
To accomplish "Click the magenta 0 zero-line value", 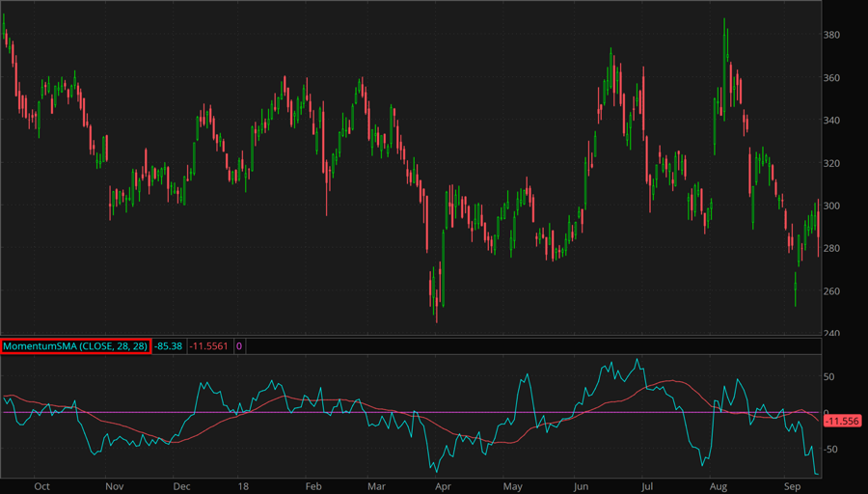I will point(239,345).
